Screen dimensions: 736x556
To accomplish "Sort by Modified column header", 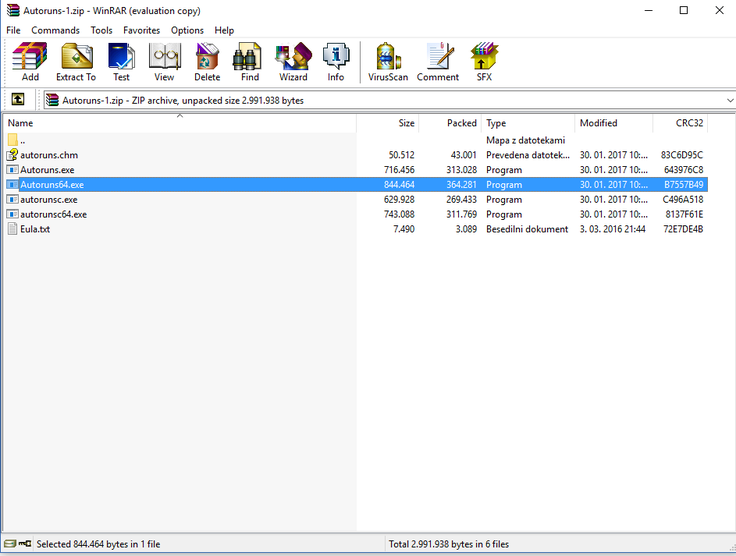I will [x=614, y=123].
